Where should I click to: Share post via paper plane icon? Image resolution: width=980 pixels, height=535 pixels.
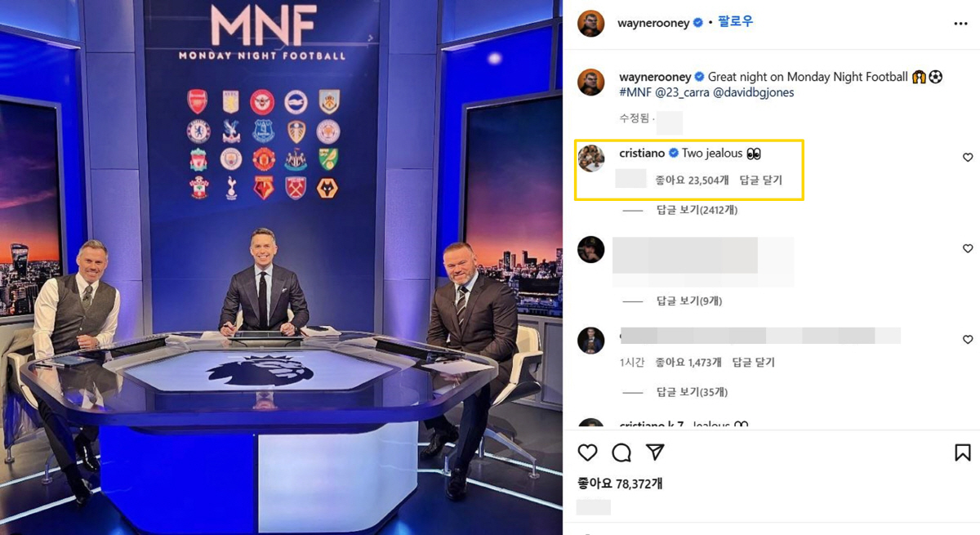pyautogui.click(x=655, y=453)
